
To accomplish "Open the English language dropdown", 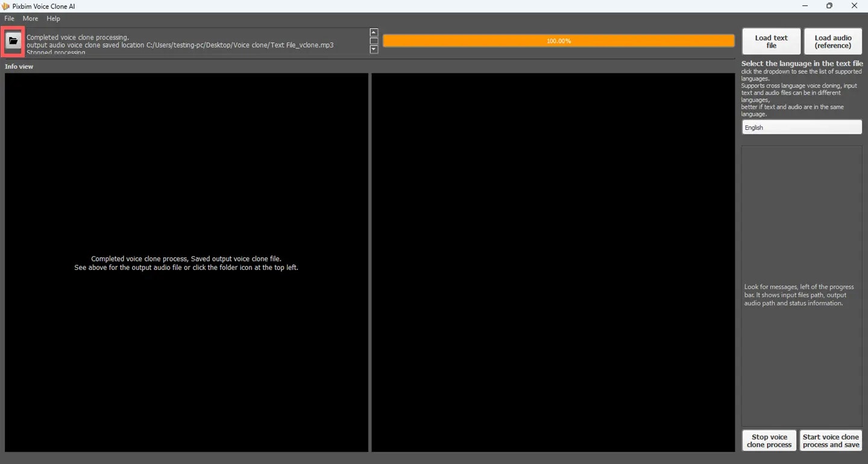I will [802, 127].
